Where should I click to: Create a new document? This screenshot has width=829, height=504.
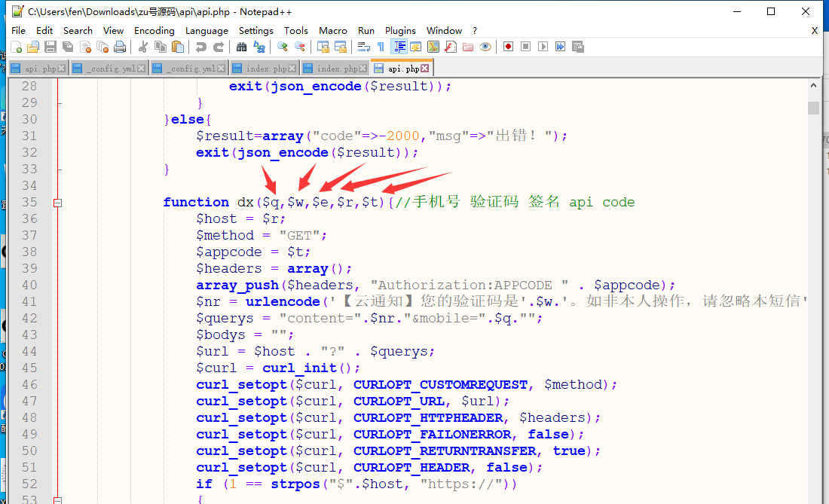[x=17, y=47]
